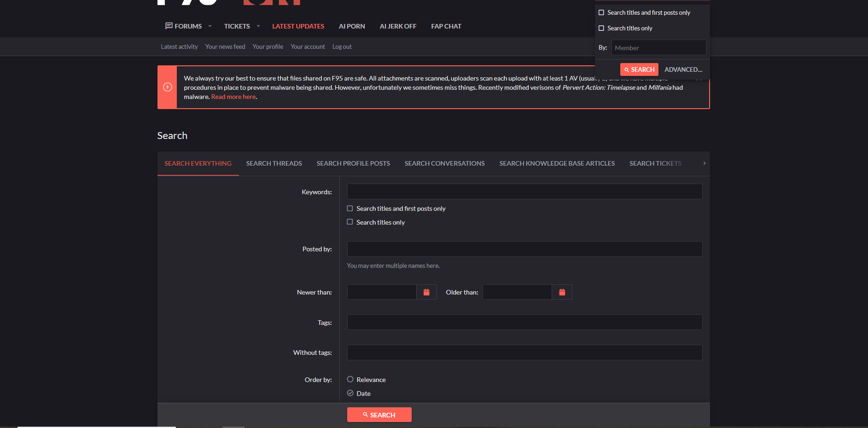Open the 'Read more here' link
Screen dimensions: 868x428
(x=233, y=97)
